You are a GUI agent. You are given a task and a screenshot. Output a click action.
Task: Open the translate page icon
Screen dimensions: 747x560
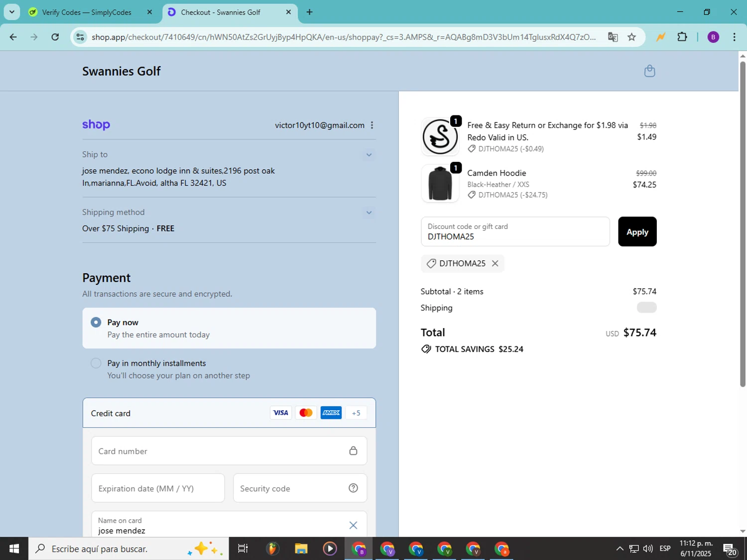pyautogui.click(x=613, y=37)
